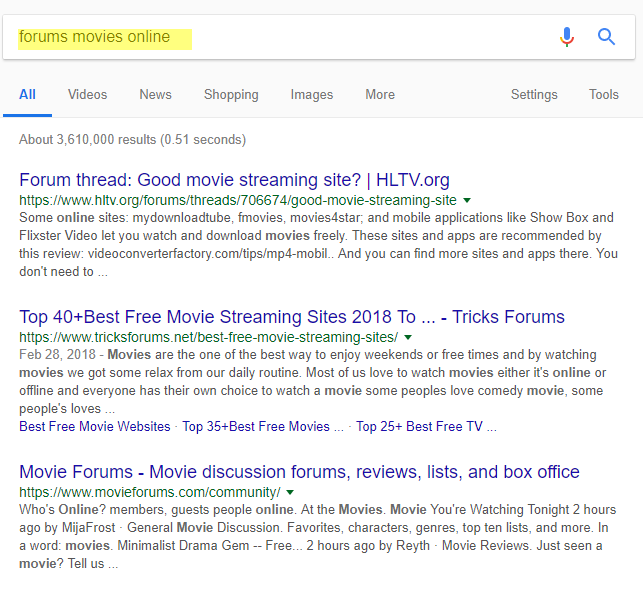The width and height of the screenshot is (643, 593).
Task: Click the blue magnifying glass search icon
Action: click(x=606, y=37)
